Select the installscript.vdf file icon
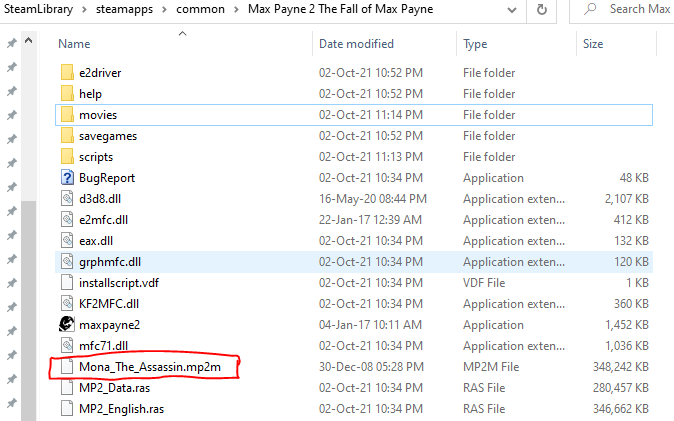 pos(67,282)
